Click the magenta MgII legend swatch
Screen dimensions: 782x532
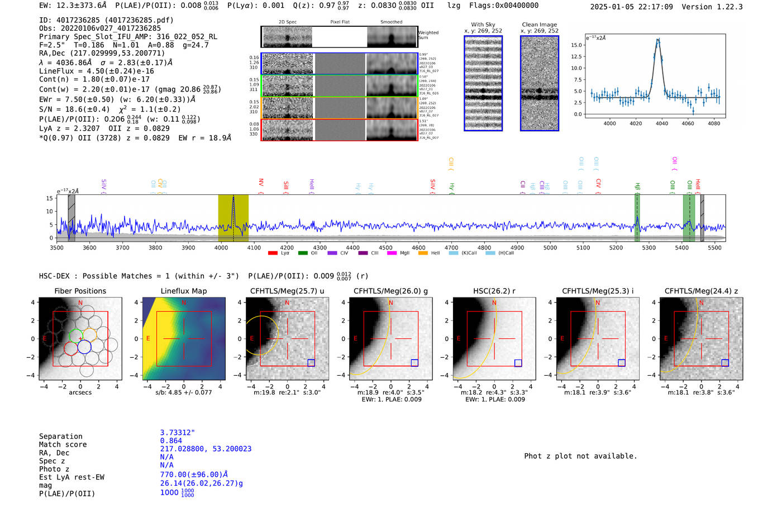392,253
